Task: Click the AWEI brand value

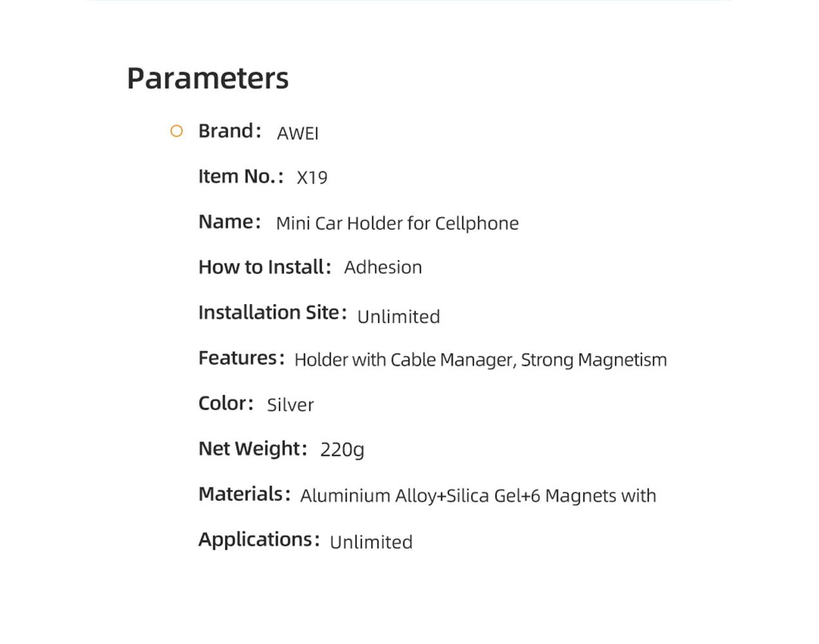Action: (298, 133)
